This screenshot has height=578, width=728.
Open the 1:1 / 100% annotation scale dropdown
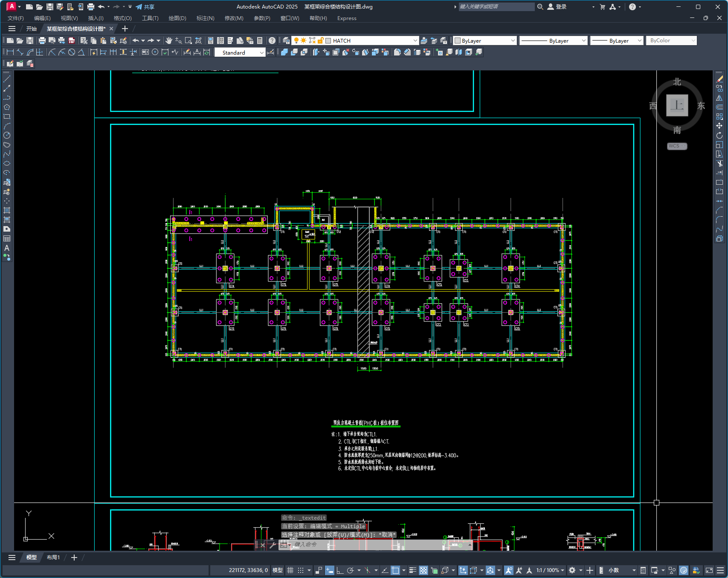[x=551, y=570]
